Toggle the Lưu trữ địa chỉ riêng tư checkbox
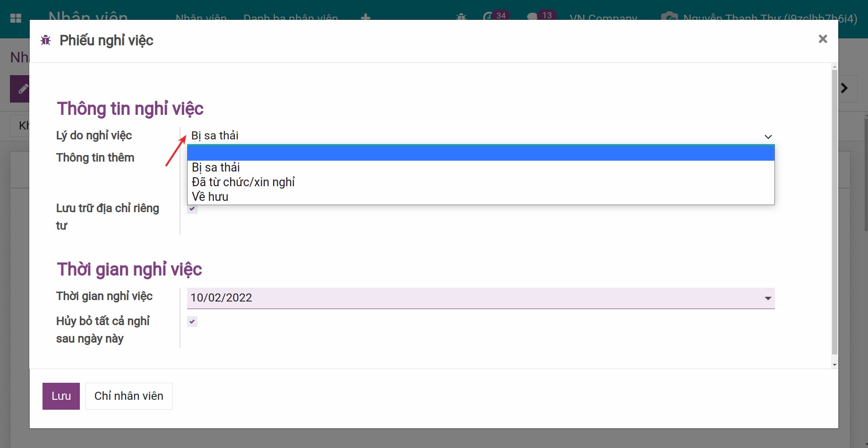The height and width of the screenshot is (448, 868). pyautogui.click(x=192, y=209)
